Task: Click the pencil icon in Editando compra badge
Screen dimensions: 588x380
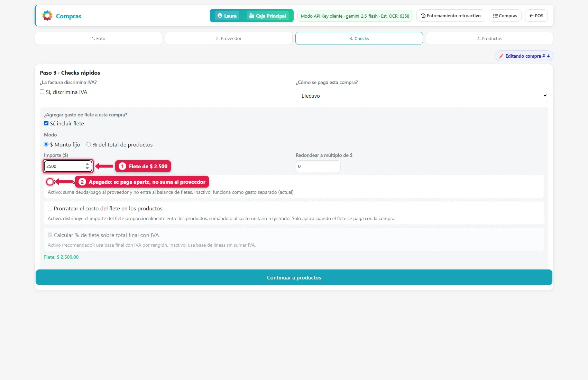Action: click(x=501, y=56)
